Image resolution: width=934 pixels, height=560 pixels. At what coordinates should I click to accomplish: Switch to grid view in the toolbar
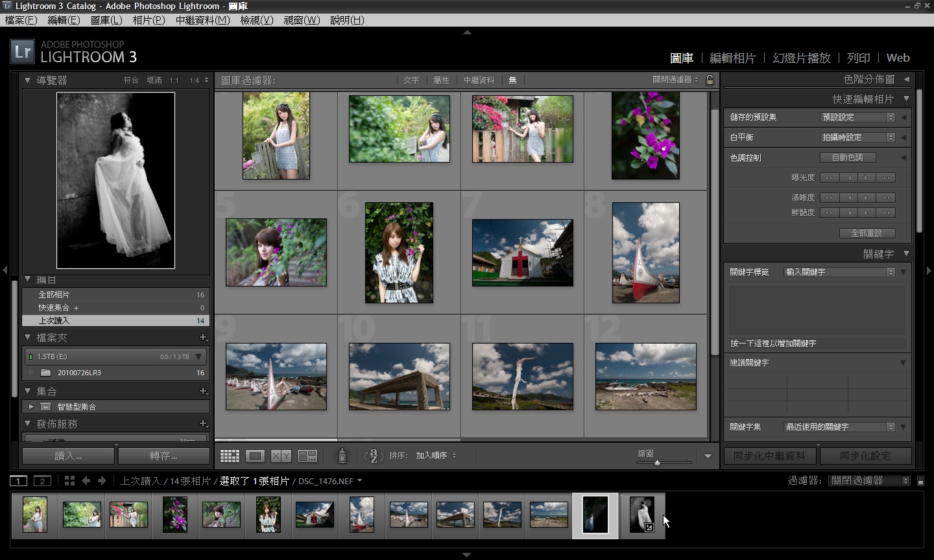(230, 456)
